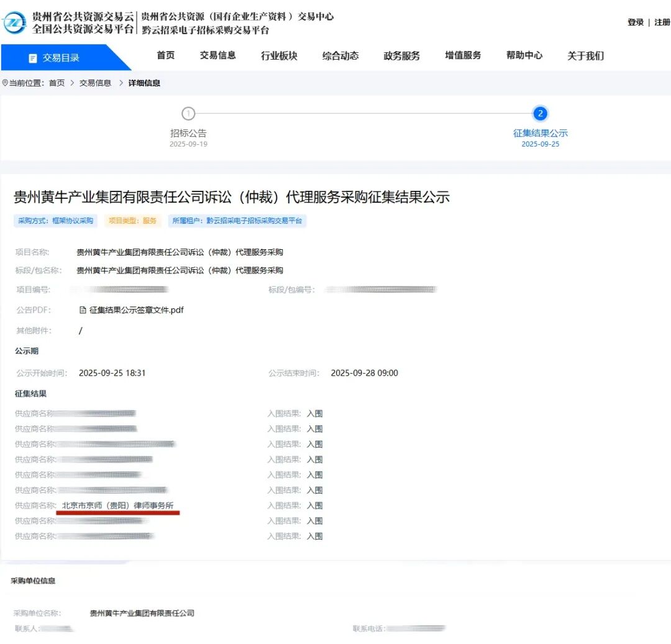671x644 pixels.
Task: Click the location pin icon in breadcrumb
Action: 5,83
